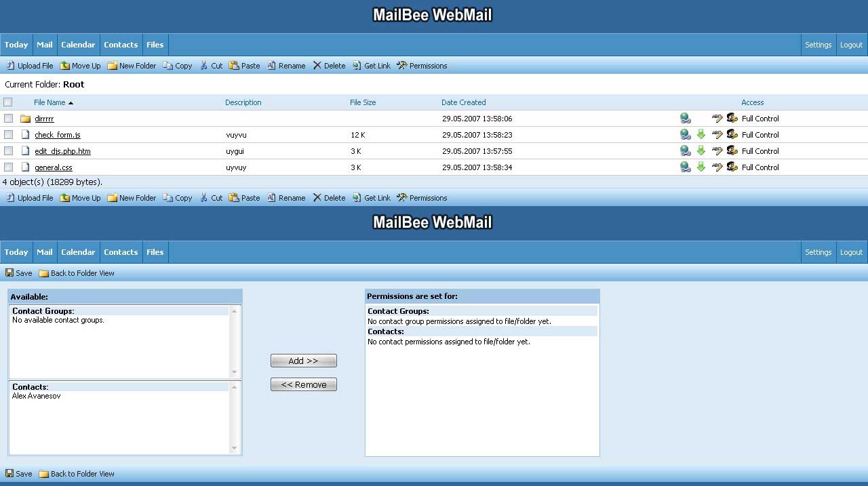Click the get-link globe icon for dirrrrr
The width and height of the screenshot is (868, 486).
[685, 118]
